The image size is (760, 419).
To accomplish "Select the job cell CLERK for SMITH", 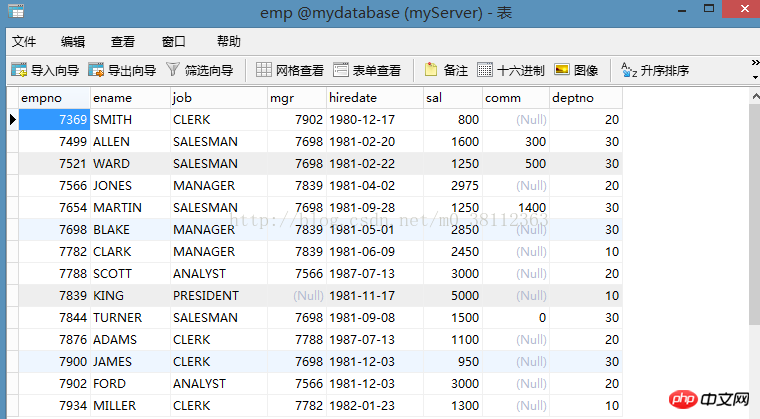I will coord(219,119).
